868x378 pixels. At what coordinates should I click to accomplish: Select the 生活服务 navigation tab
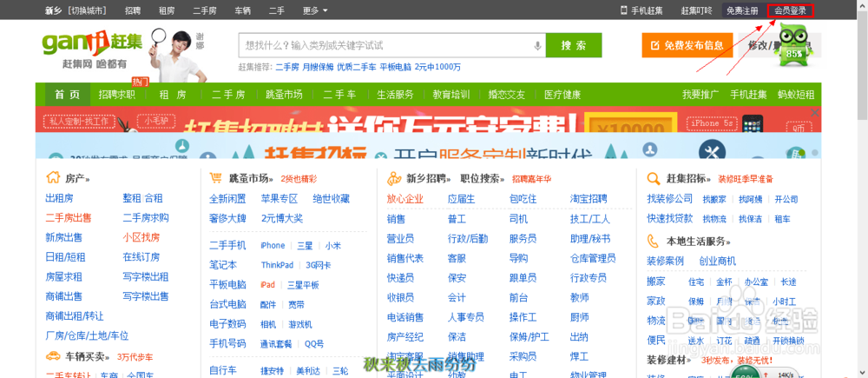(395, 94)
